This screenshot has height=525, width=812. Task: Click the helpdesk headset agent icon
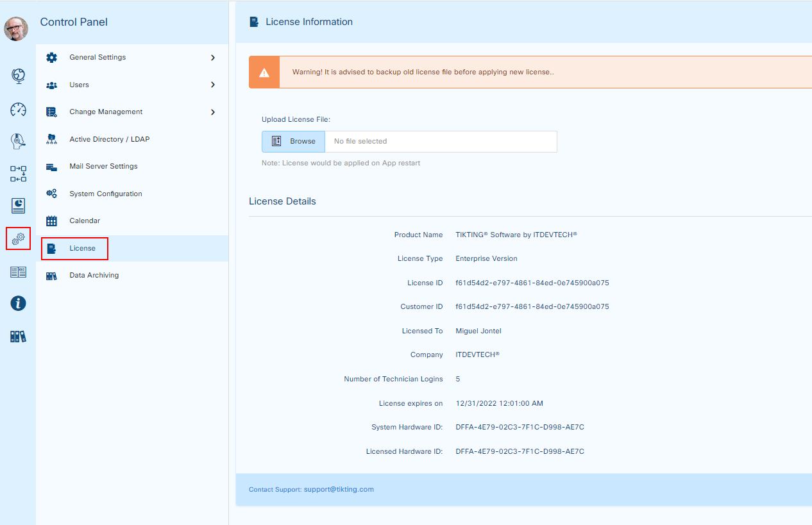point(18,141)
